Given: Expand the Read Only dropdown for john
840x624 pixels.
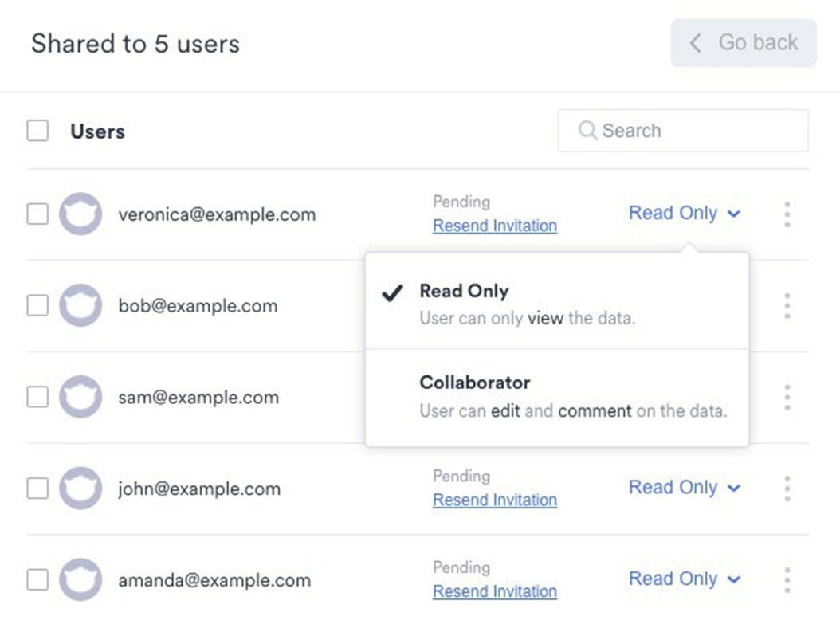Looking at the screenshot, I should tap(685, 488).
